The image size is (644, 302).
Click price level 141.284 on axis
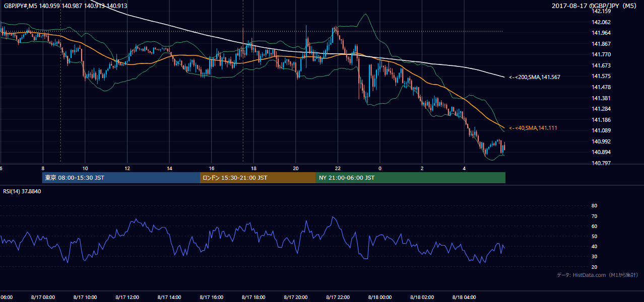tap(600, 109)
